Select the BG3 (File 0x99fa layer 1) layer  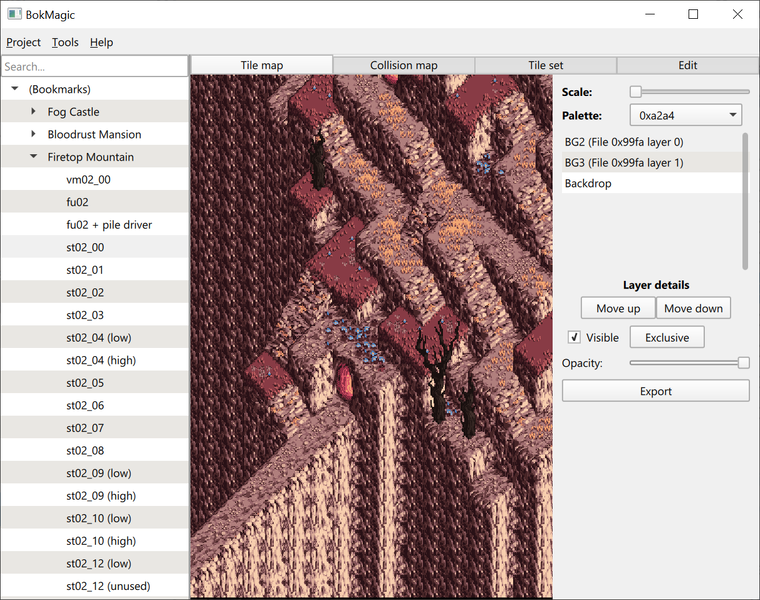(x=651, y=163)
